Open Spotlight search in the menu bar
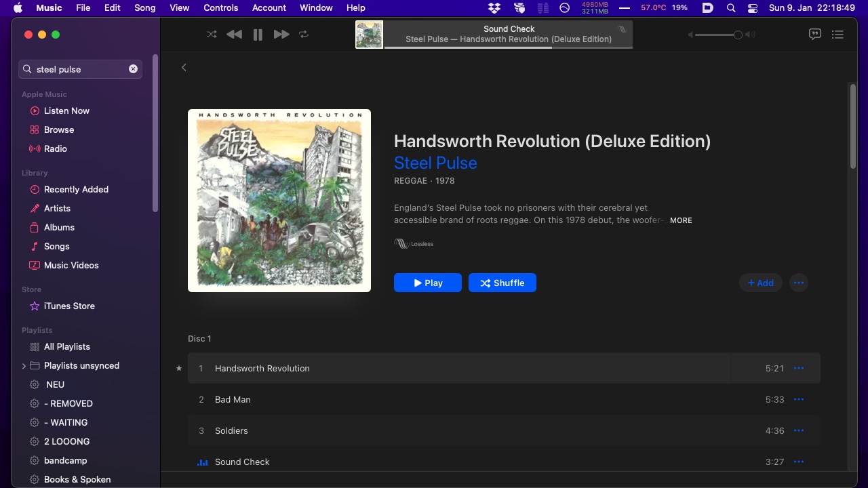868x488 pixels. point(731,7)
